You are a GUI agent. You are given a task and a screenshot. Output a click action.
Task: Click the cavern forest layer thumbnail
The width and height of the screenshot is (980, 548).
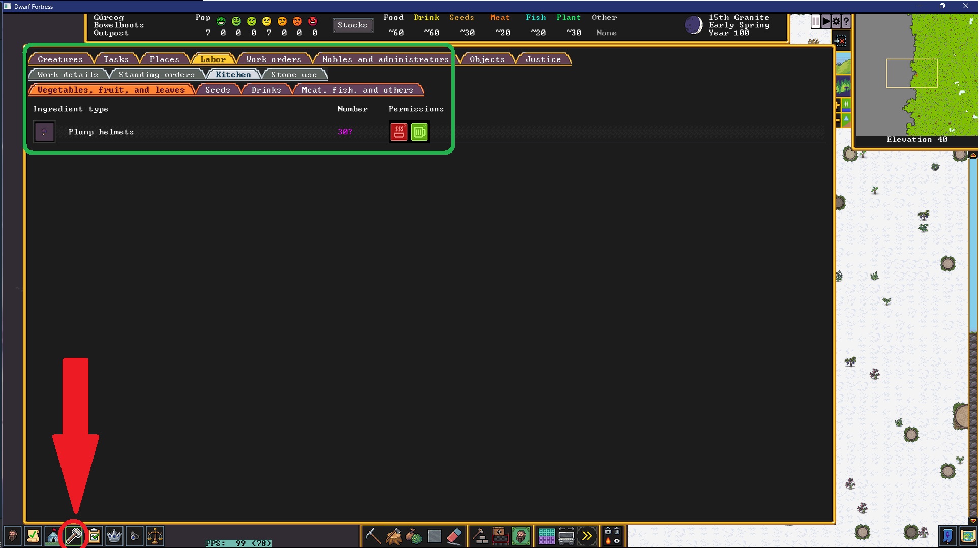pyautogui.click(x=843, y=86)
